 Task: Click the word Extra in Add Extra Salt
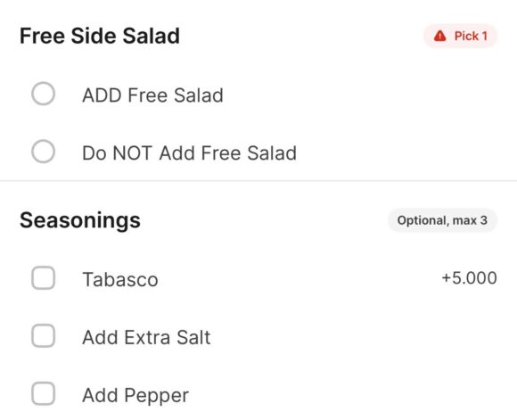click(147, 338)
